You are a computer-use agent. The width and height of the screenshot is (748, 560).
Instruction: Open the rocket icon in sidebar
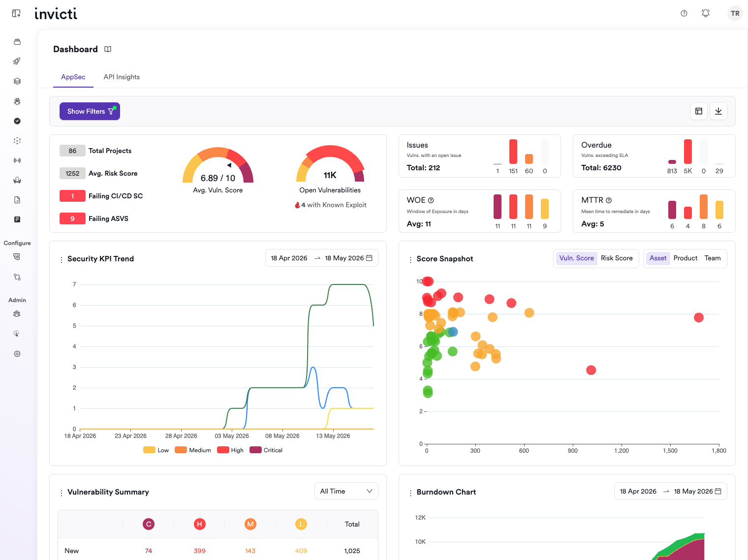(x=17, y=62)
